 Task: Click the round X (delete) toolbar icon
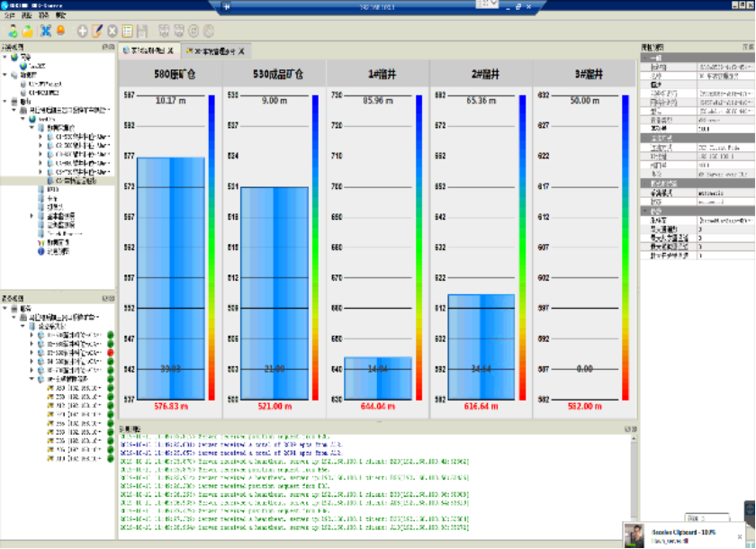(x=112, y=31)
